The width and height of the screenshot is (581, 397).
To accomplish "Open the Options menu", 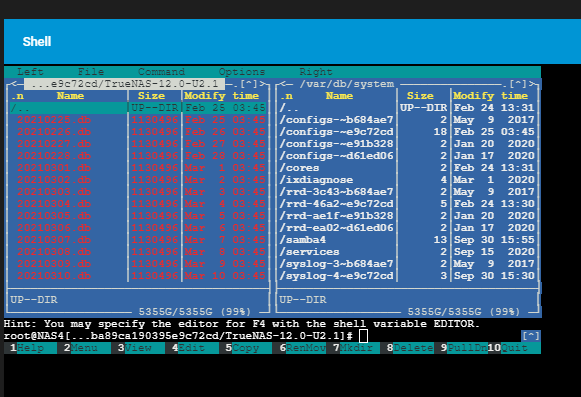I will (x=242, y=72).
